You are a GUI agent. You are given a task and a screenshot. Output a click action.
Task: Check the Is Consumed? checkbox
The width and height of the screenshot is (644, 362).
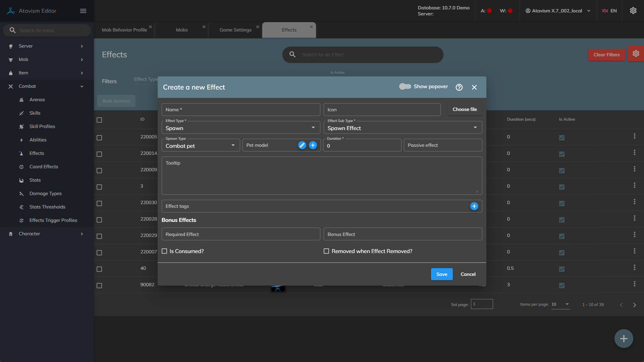pos(164,251)
